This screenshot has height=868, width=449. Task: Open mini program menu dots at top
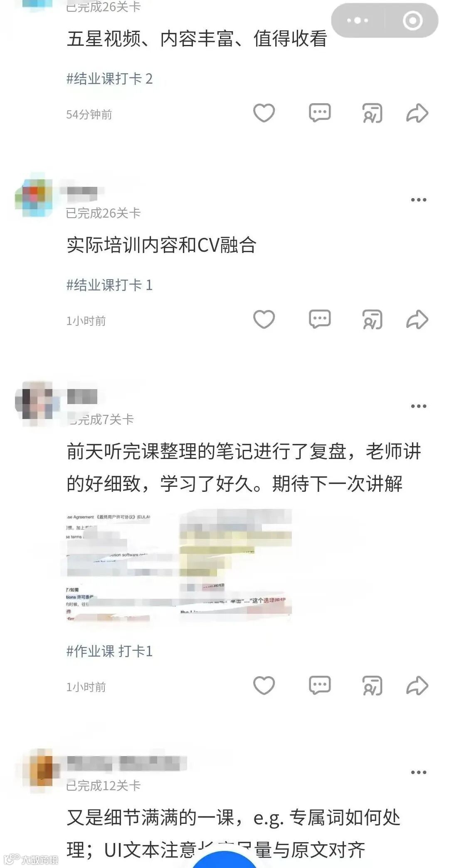coord(358,20)
